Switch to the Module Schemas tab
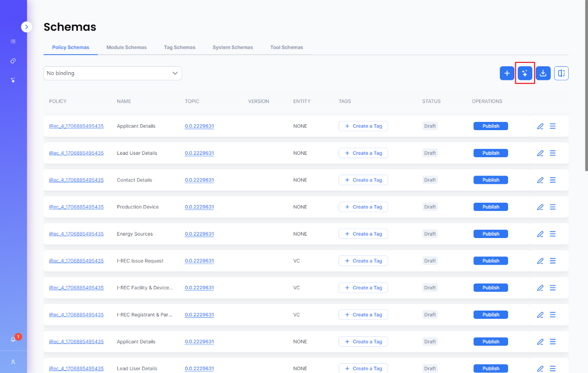 (x=126, y=47)
